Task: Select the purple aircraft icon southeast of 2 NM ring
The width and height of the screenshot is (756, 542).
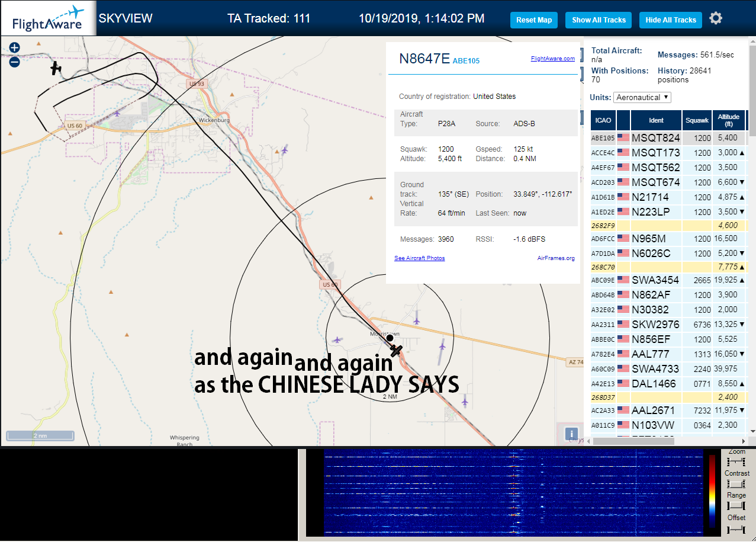Action: (465, 402)
